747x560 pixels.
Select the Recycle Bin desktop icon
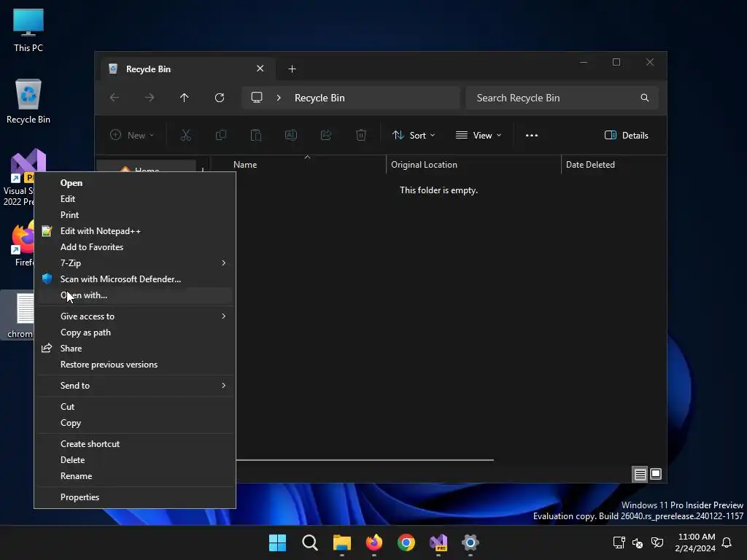tap(28, 101)
